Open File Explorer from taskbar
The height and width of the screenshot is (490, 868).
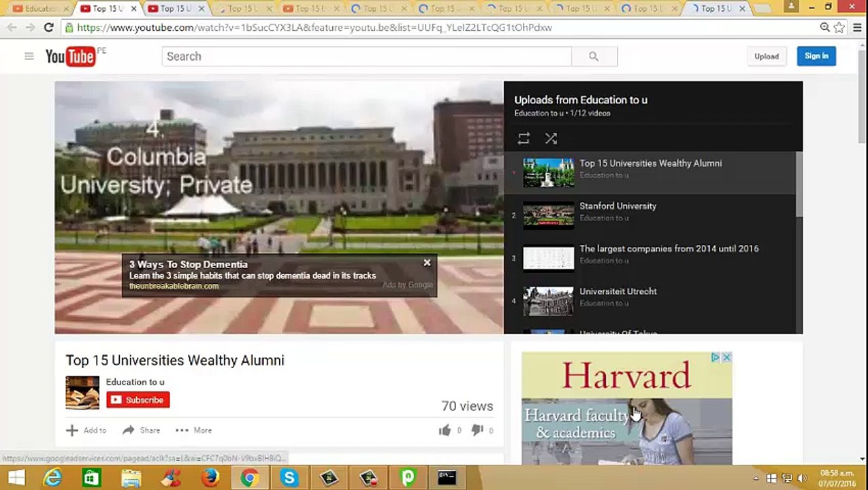click(x=131, y=478)
